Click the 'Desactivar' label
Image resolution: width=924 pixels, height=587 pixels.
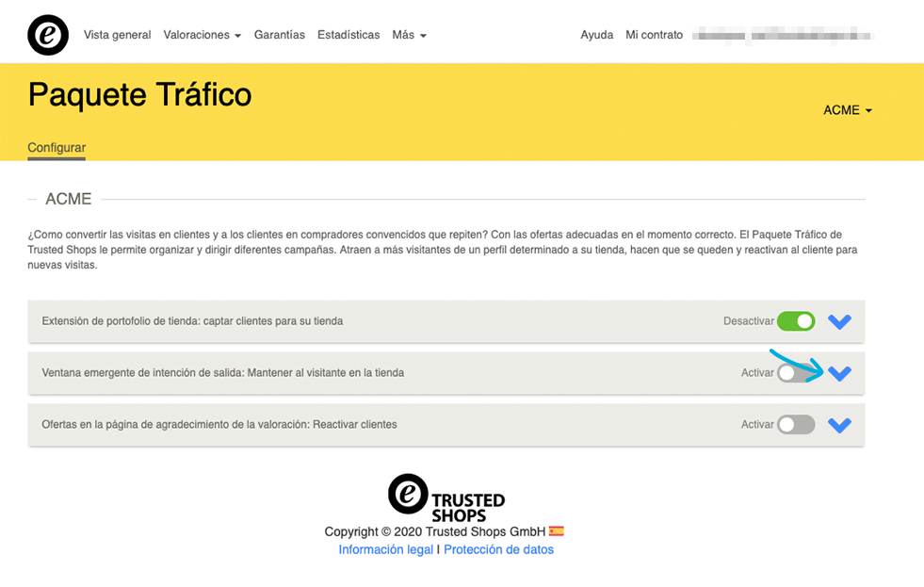[x=749, y=321]
